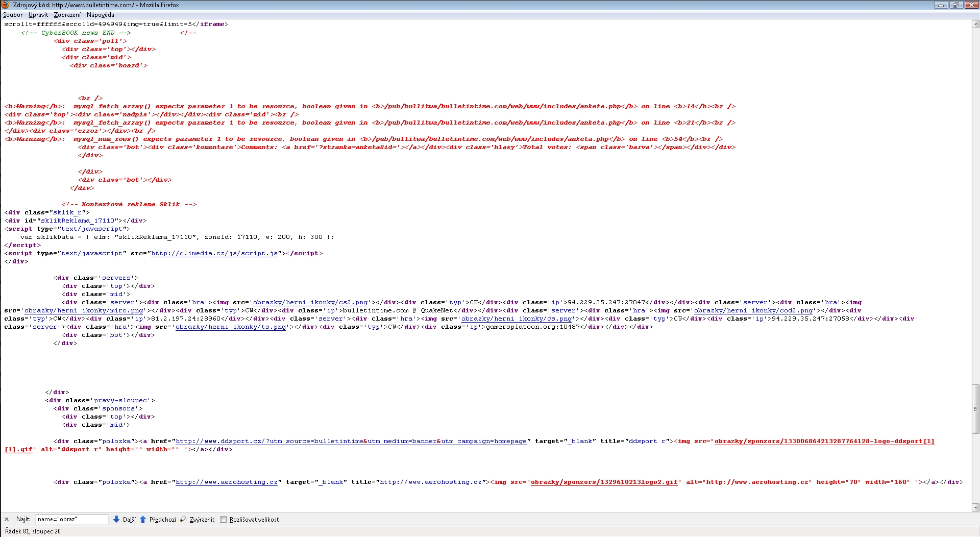Open the sponzors 1329610213logo2.gif link
This screenshot has width=980, height=537.
[604, 482]
